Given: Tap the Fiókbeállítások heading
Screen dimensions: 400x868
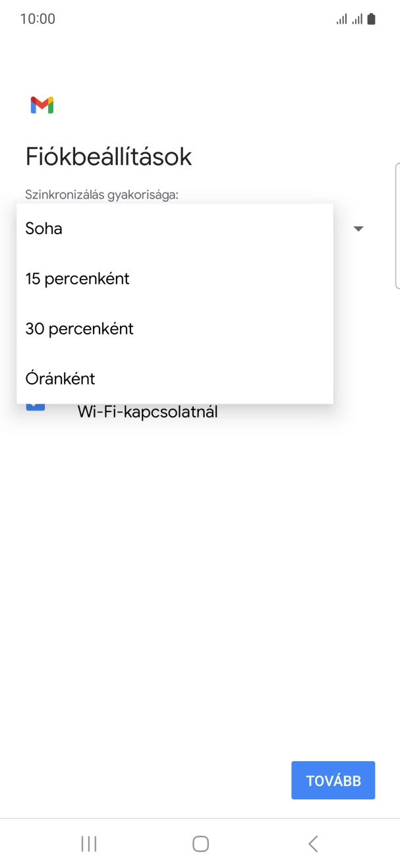Looking at the screenshot, I should [109, 156].
